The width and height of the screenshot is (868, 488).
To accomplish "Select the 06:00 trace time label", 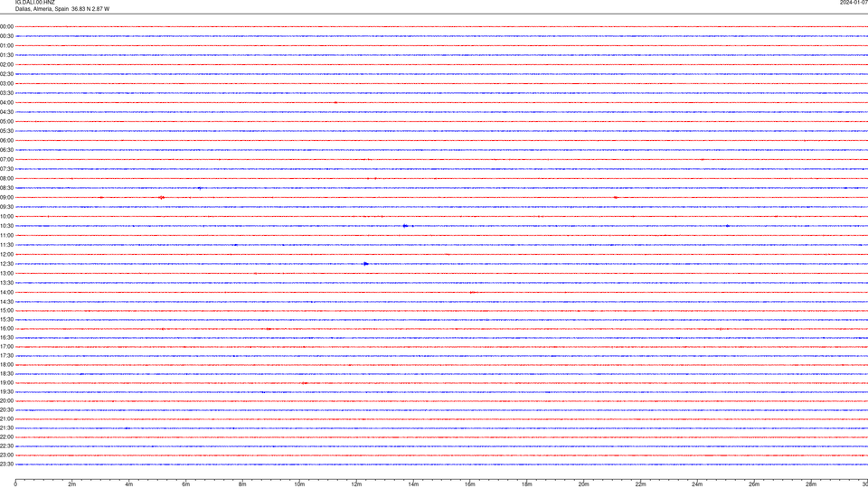I will 6,141.
